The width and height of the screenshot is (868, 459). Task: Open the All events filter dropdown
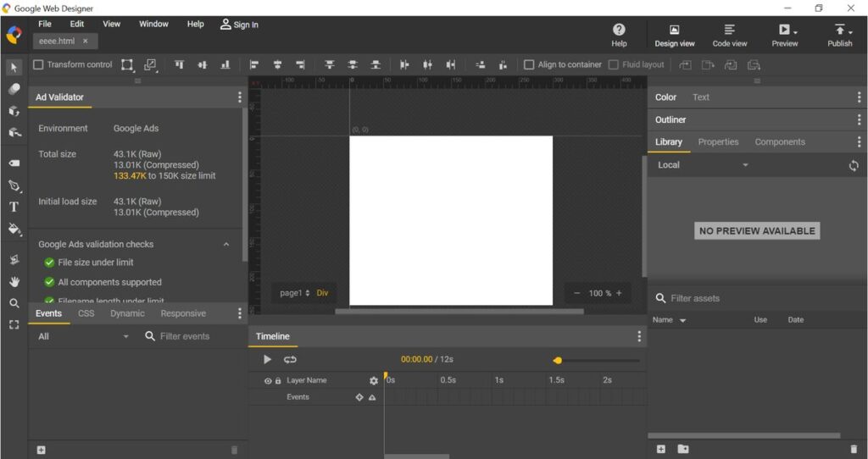click(83, 336)
